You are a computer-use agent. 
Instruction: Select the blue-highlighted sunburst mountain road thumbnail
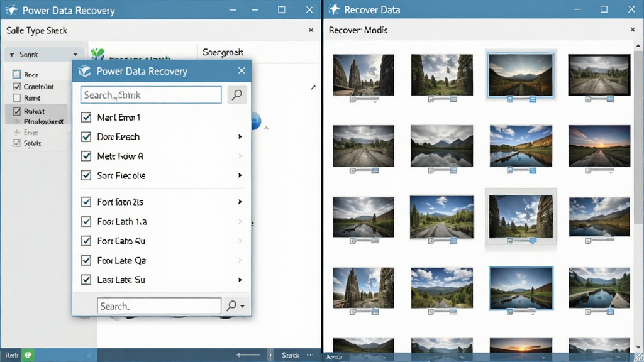tap(521, 75)
